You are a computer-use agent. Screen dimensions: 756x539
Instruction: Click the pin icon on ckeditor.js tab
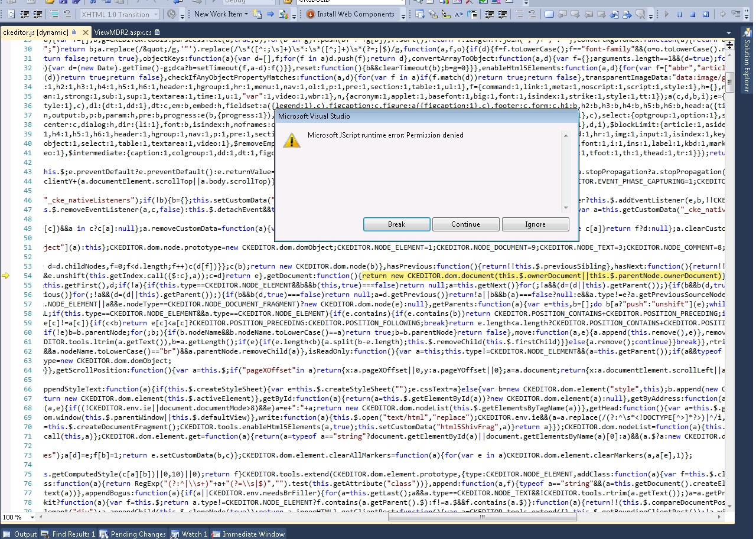tap(74, 32)
